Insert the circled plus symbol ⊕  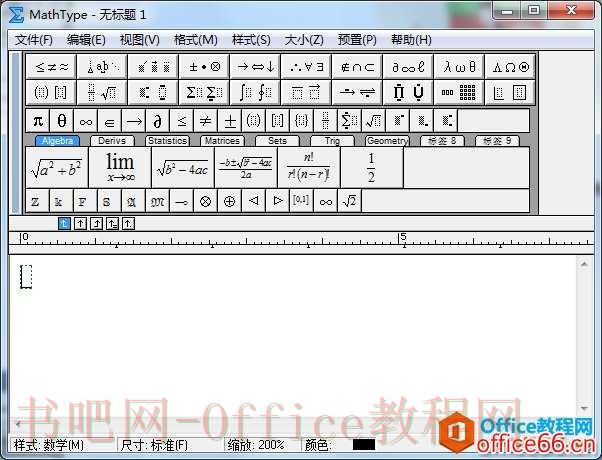[230, 201]
